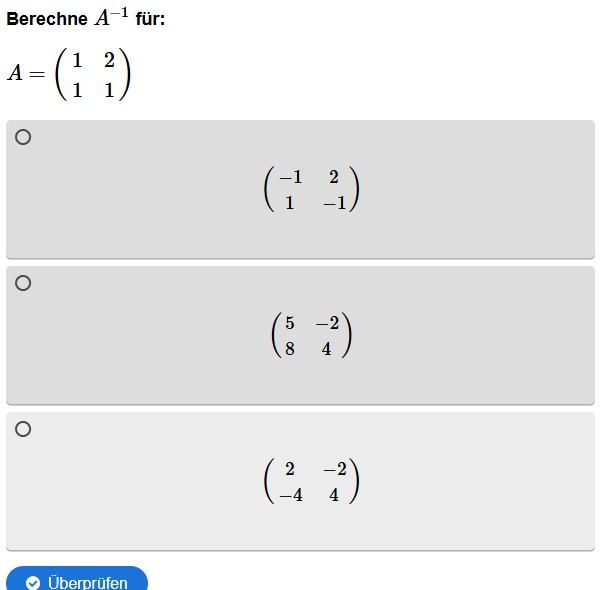Click the −4 entry in the third answer matrix
Image resolution: width=602 pixels, height=590 pixels.
click(x=291, y=495)
